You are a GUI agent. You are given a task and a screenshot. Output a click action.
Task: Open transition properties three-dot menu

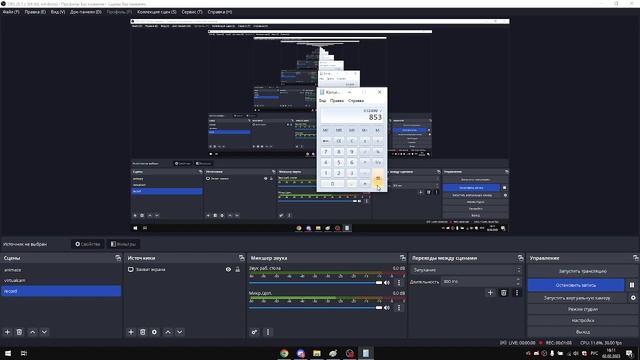[x=517, y=293]
